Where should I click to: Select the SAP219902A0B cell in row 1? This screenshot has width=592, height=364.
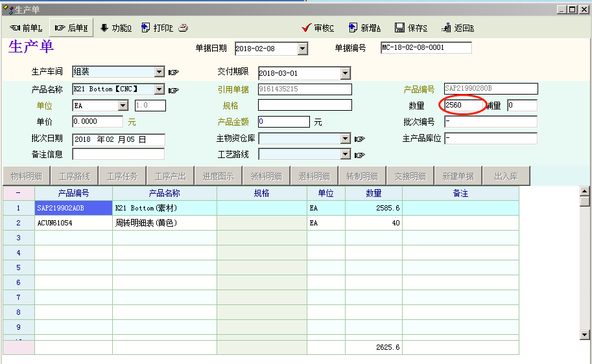pyautogui.click(x=73, y=208)
